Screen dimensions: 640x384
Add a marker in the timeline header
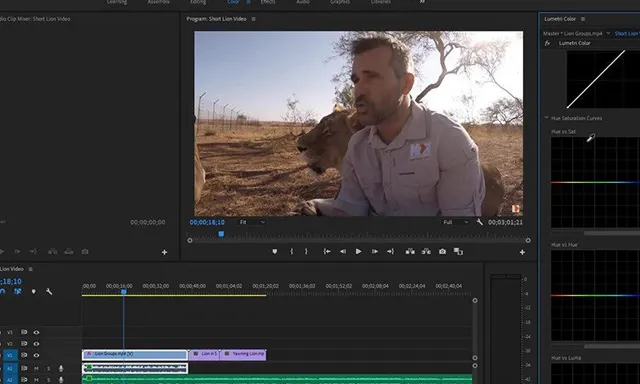[x=33, y=291]
